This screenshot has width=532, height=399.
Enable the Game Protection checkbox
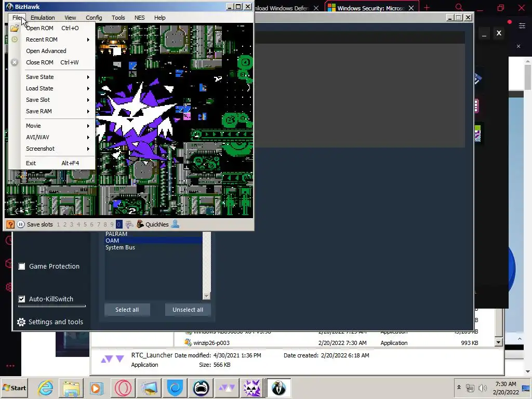pyautogui.click(x=22, y=267)
